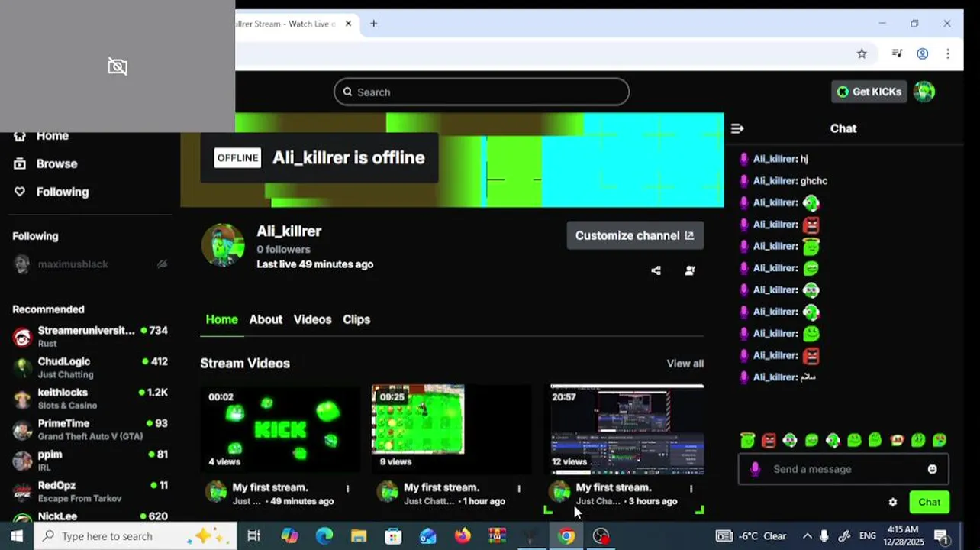Open WinRAR from the taskbar
Viewport: 980px width, 550px height.
498,536
